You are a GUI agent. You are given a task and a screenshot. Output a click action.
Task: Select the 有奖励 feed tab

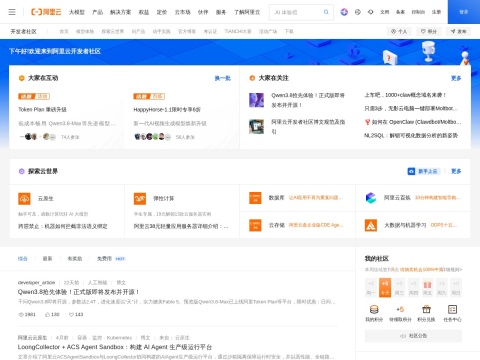click(x=75, y=259)
